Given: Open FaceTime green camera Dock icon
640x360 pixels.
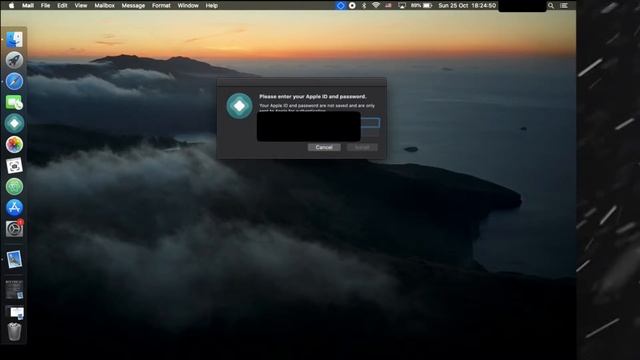Looking at the screenshot, I should [x=14, y=102].
